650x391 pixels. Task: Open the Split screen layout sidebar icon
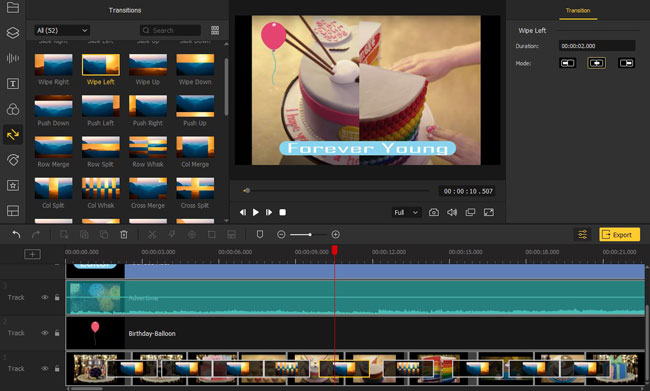[x=13, y=211]
